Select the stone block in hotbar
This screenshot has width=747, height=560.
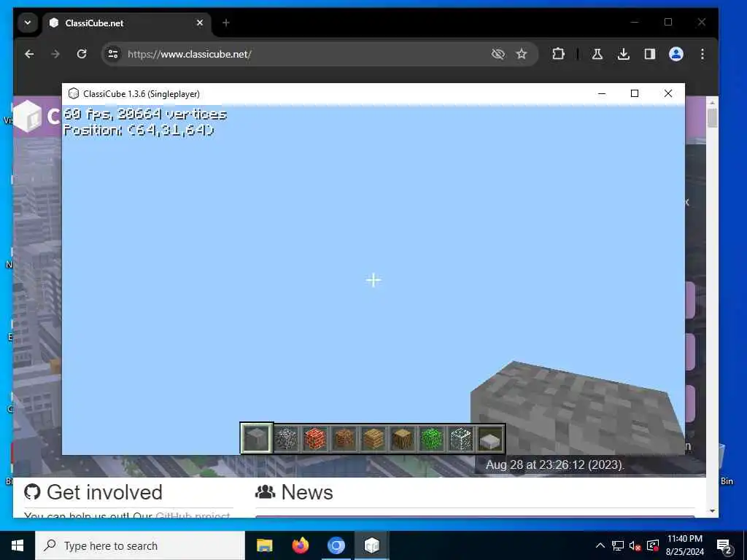[x=256, y=438]
